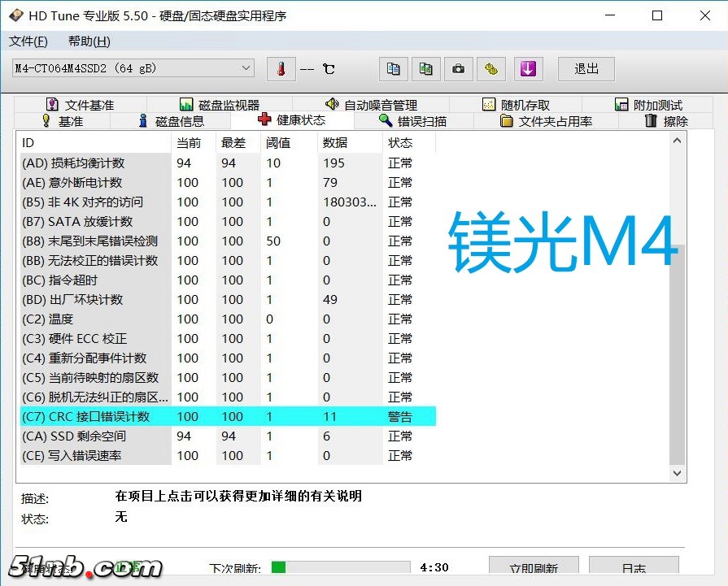Switch to the 随机存取 tab
The width and height of the screenshot is (728, 586).
(x=516, y=105)
